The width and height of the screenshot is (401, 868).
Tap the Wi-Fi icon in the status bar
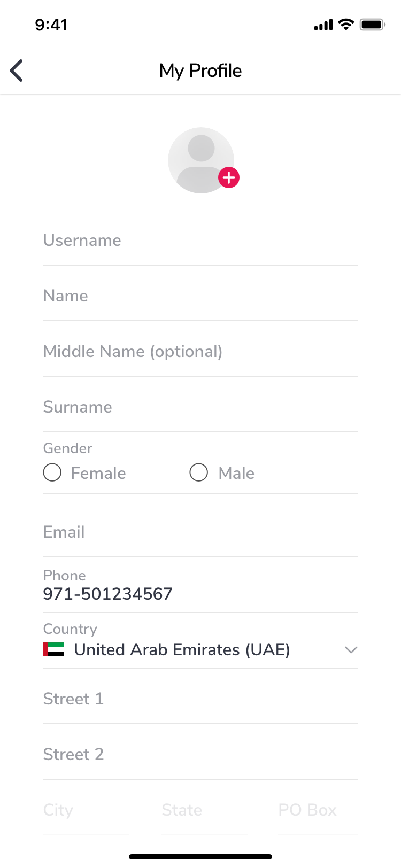coord(345,24)
